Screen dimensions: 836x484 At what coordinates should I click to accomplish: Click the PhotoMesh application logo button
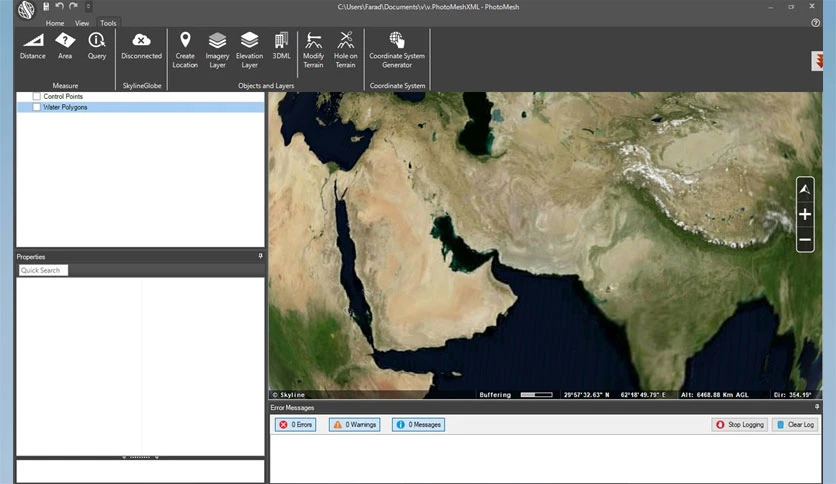[x=26, y=10]
